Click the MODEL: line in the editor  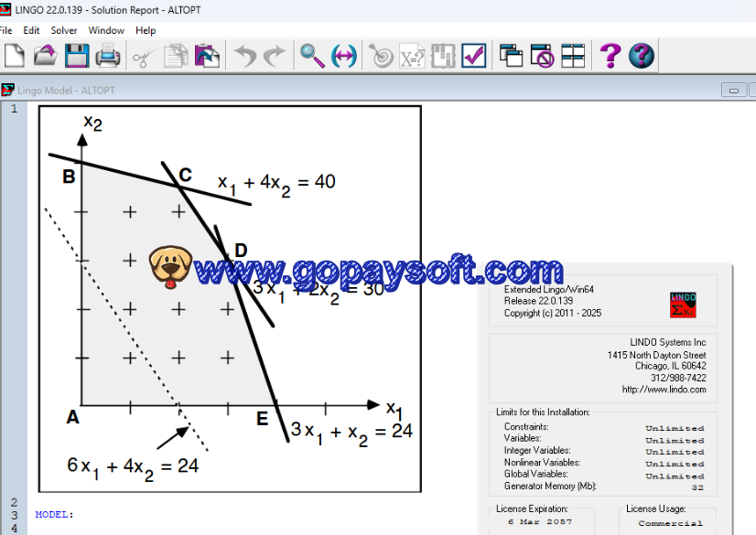click(x=55, y=515)
